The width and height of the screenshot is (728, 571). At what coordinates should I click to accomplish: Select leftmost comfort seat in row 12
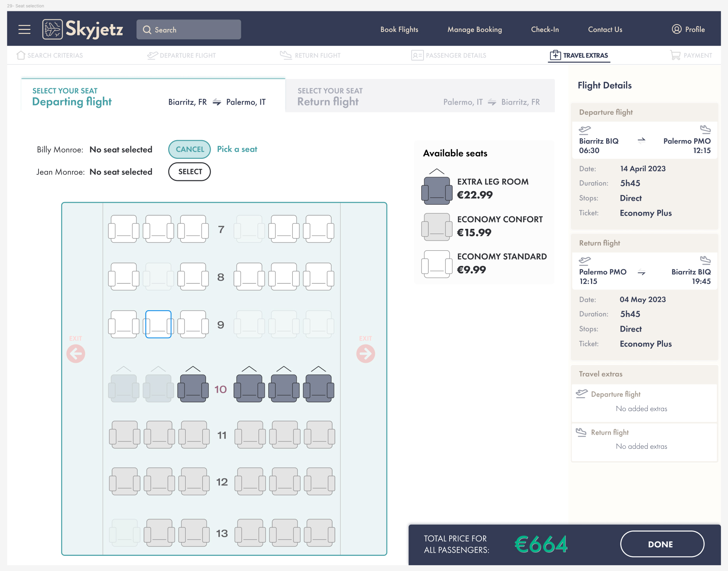click(125, 481)
